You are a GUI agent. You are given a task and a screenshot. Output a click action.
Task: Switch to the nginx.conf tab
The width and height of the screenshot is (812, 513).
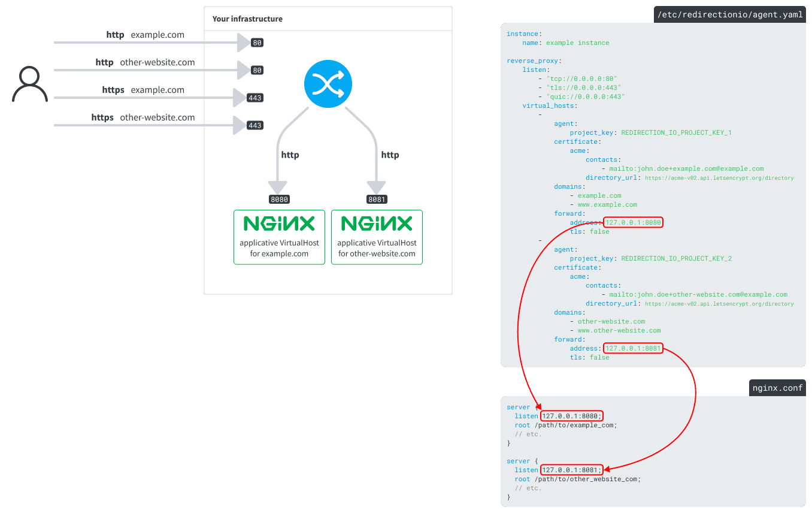coord(777,388)
